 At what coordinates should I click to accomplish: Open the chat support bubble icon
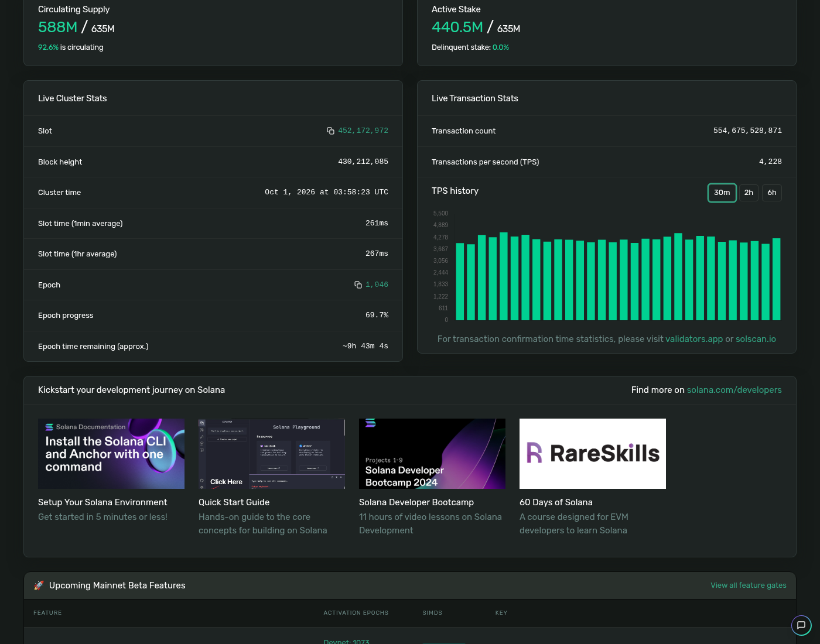(801, 625)
